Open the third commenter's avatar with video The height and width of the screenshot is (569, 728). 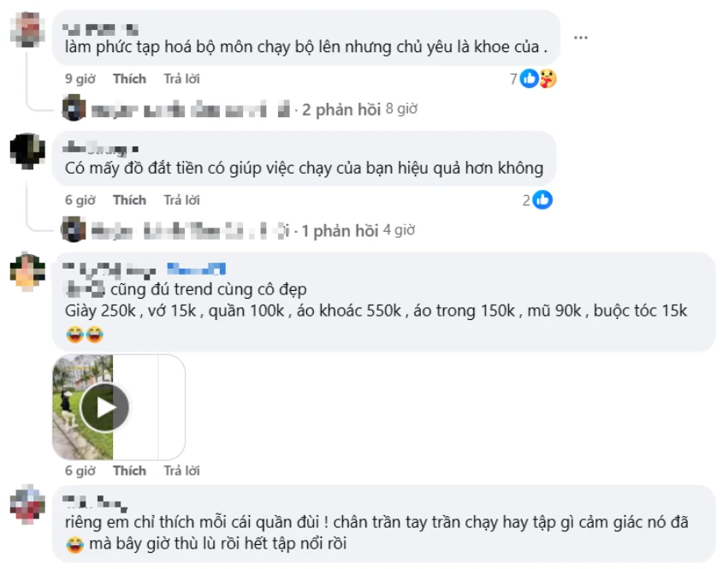click(x=27, y=272)
